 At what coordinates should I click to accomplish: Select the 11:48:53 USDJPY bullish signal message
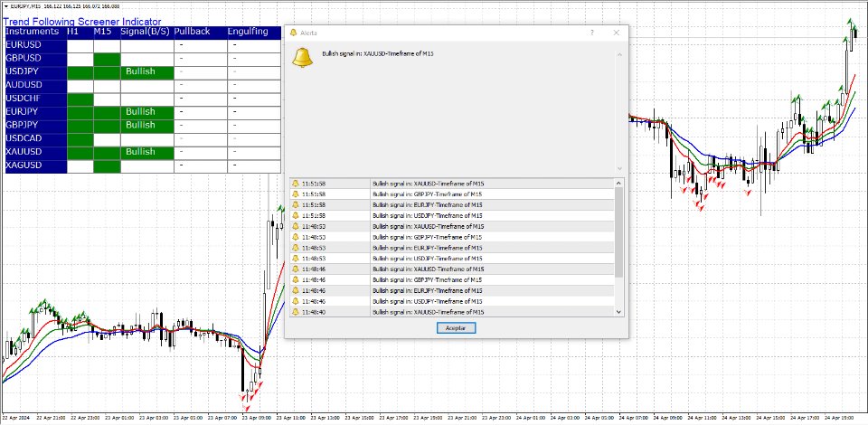coord(427,259)
